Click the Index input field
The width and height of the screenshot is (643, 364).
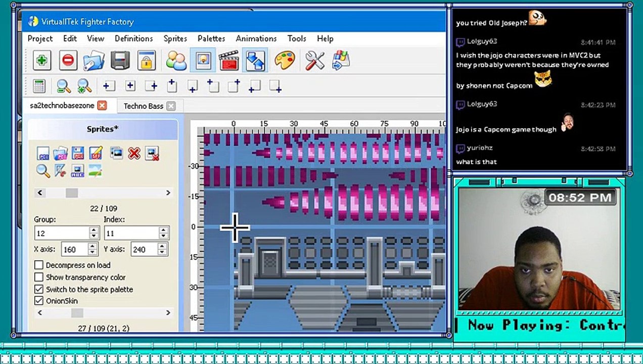coord(131,233)
